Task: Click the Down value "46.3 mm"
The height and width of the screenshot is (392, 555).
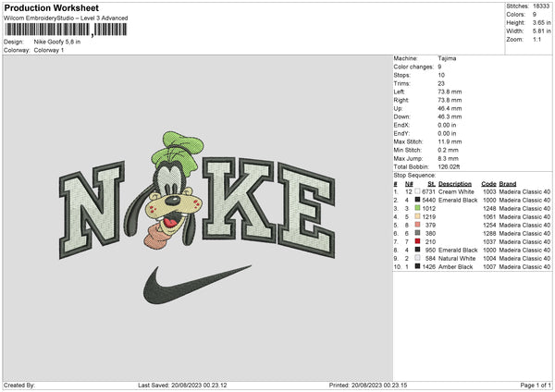Action: 450,116
